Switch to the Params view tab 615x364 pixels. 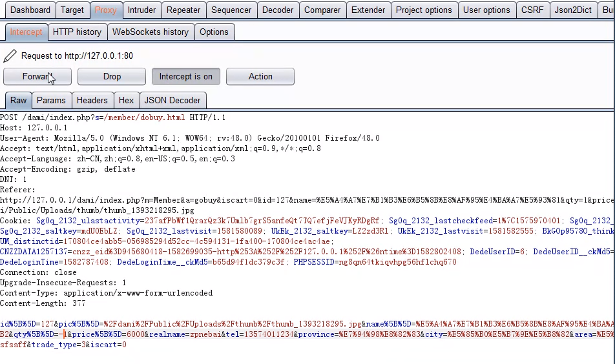tap(52, 100)
